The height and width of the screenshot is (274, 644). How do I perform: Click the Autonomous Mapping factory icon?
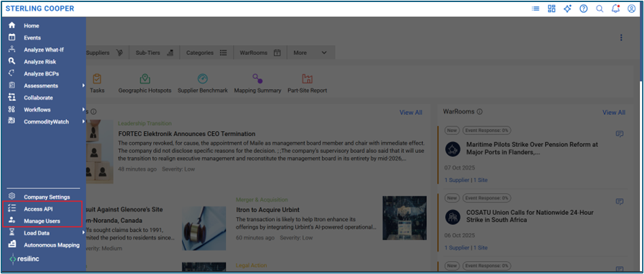click(x=12, y=245)
